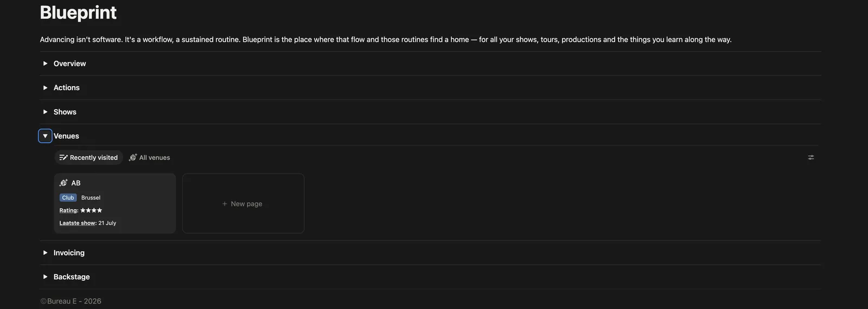Collapse the Venues toggle
This screenshot has height=309, width=868.
click(45, 136)
